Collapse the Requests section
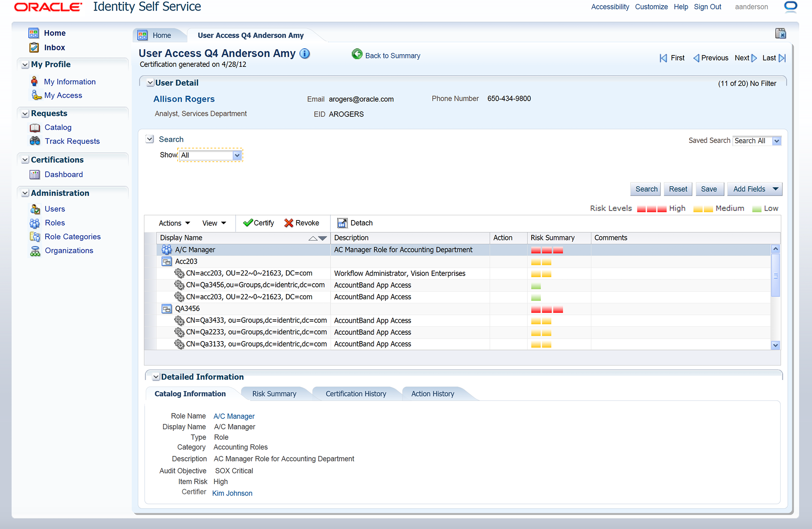This screenshot has width=812, height=529. coord(25,114)
